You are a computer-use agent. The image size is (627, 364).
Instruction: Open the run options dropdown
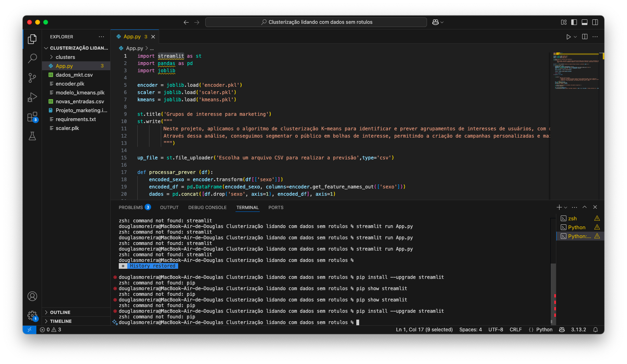[575, 37]
